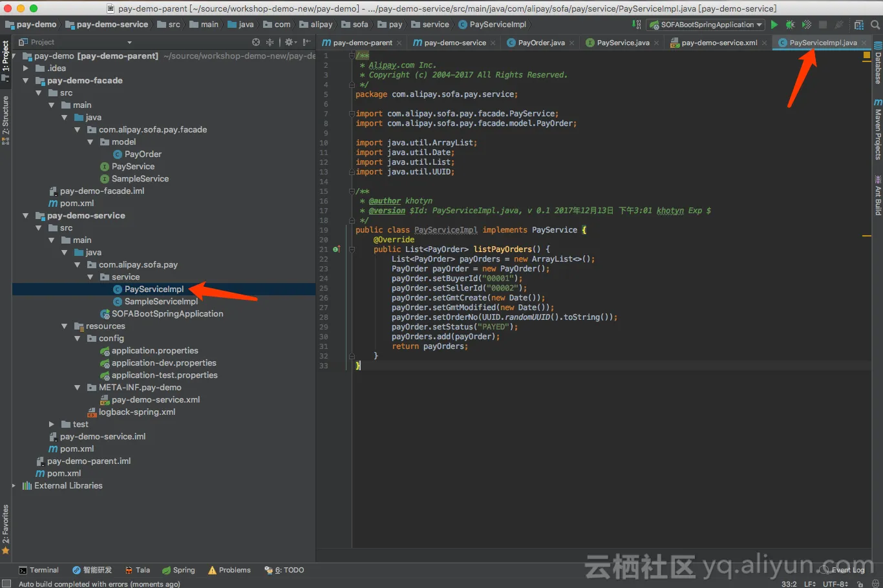The width and height of the screenshot is (883, 588).
Task: Open the 6: TODO tool window
Action: (x=284, y=570)
